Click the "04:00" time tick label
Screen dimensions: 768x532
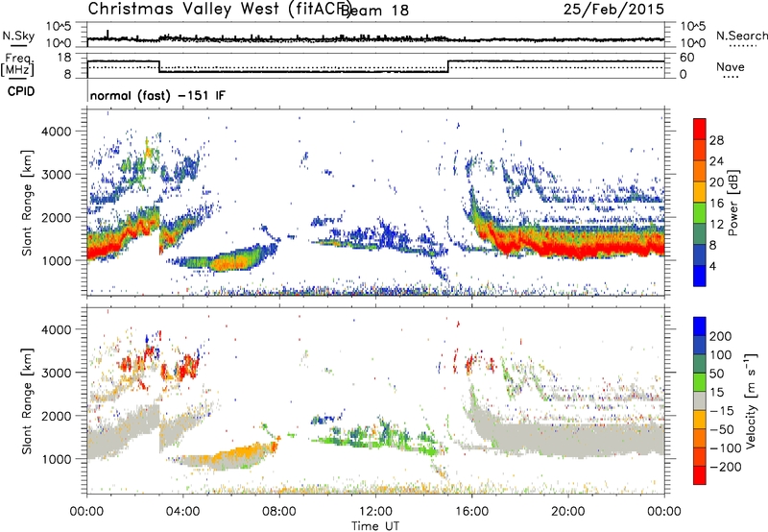pyautogui.click(x=183, y=512)
